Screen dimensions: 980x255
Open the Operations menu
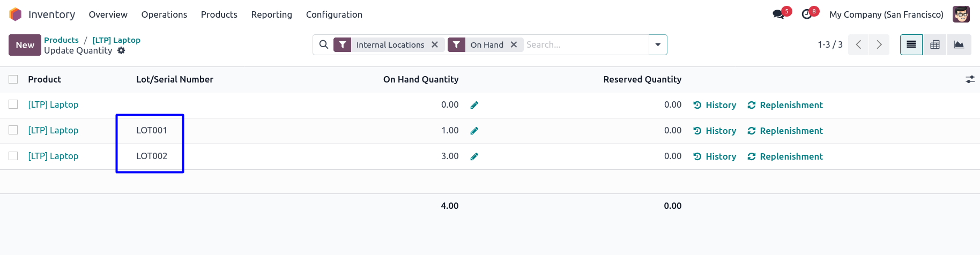(164, 14)
